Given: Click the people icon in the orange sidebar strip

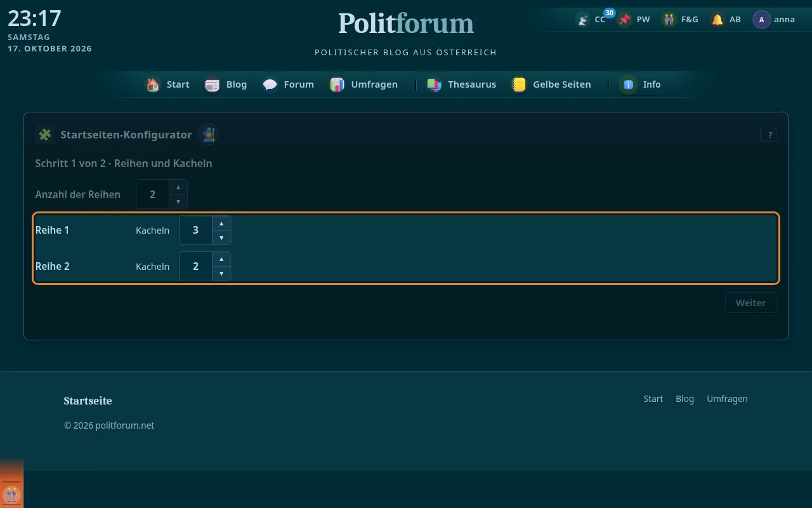Looking at the screenshot, I should point(11,494).
